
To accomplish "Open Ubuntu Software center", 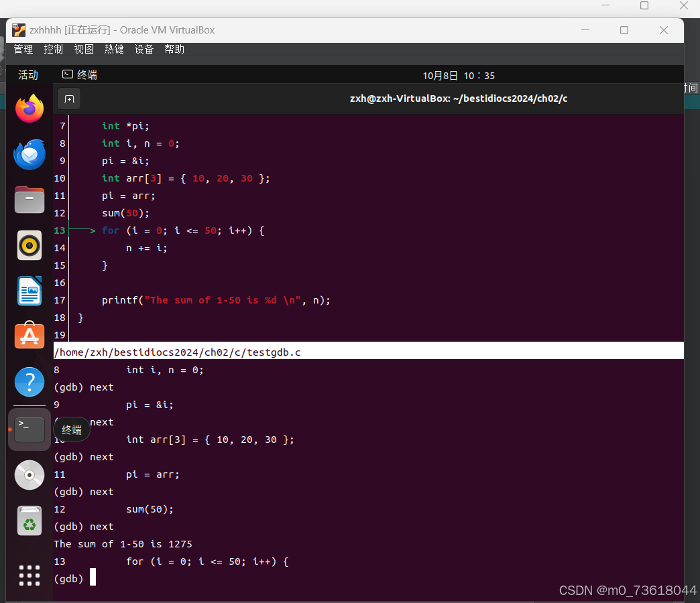I will tap(29, 336).
